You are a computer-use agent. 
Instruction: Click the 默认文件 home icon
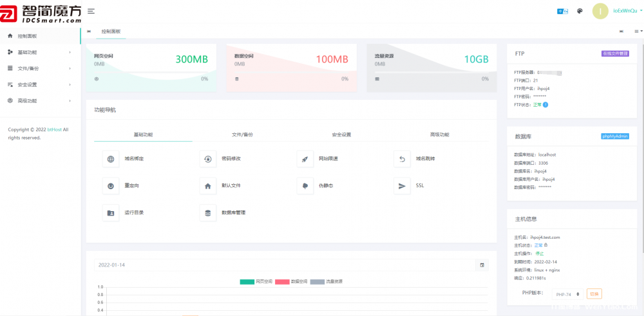(x=207, y=185)
